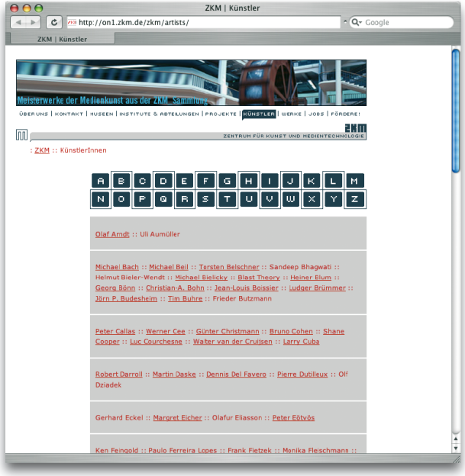Open Institute & Abteilungen navigation item

(x=159, y=114)
